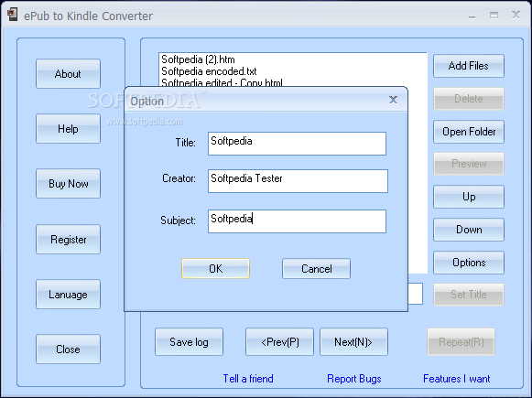Click Add Files button
The width and height of the screenshot is (532, 398).
(469, 66)
